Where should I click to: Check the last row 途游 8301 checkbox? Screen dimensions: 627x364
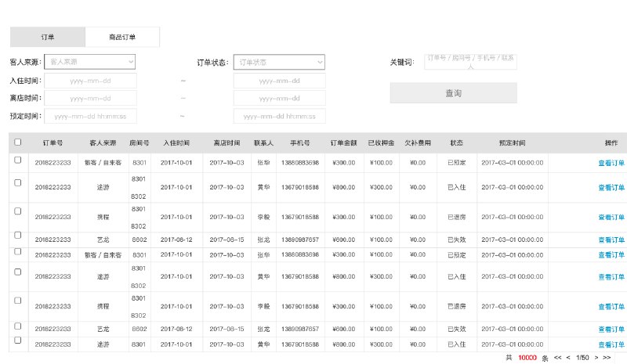(x=17, y=340)
